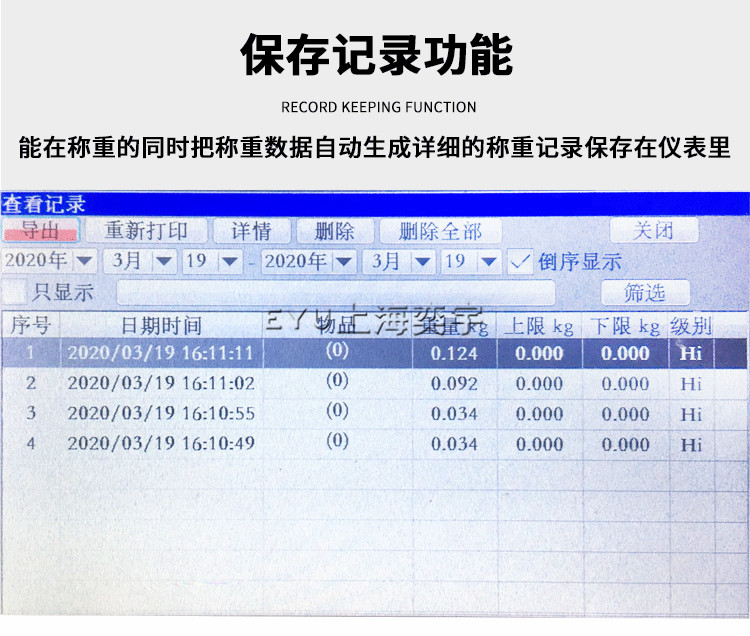Click the 删除 delete button

click(334, 231)
